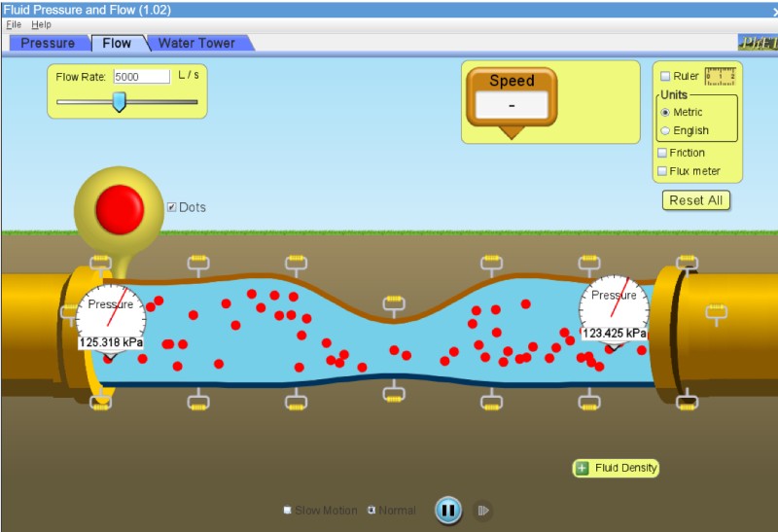Click the right yellow pipe end handle
This screenshot has height=532, width=778.
click(x=716, y=312)
